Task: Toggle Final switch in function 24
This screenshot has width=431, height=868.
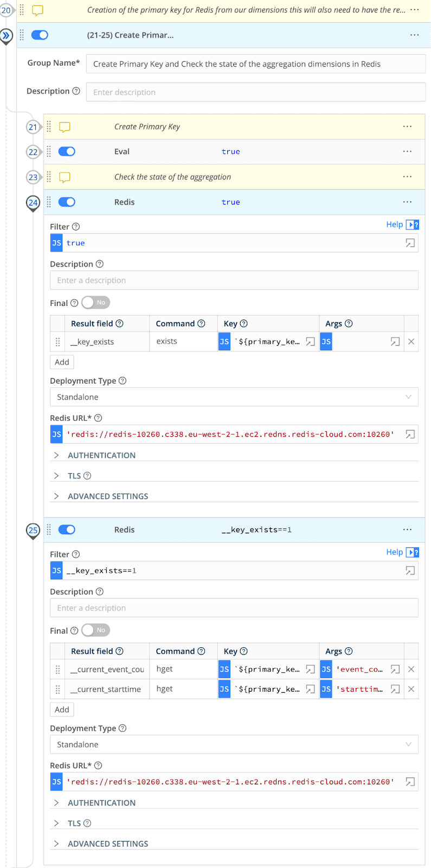Action: [x=95, y=303]
